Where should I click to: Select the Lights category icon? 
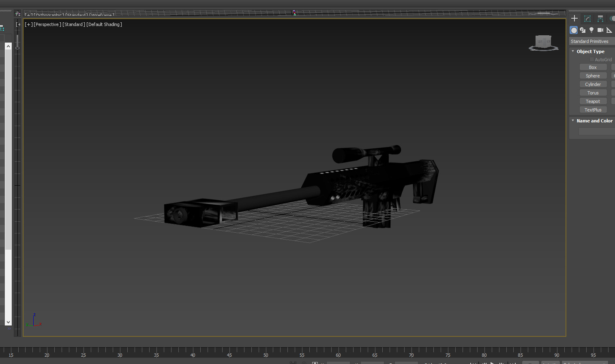(x=591, y=30)
